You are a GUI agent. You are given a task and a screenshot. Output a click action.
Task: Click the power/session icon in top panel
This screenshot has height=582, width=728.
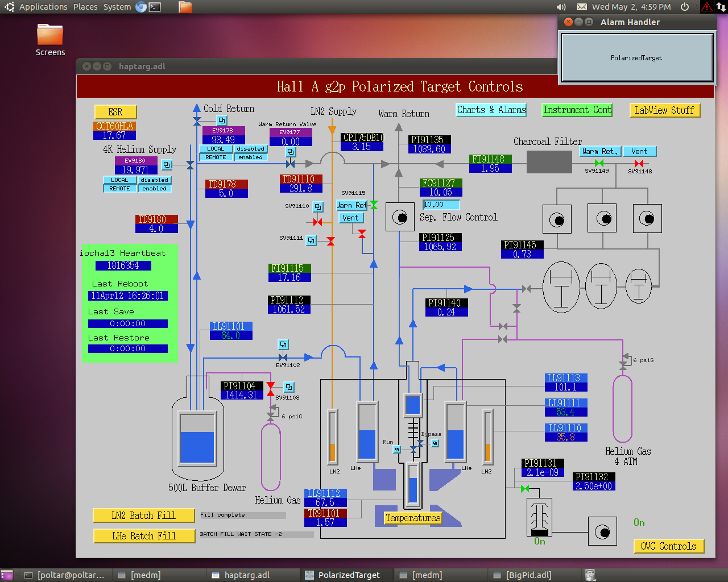(685, 7)
